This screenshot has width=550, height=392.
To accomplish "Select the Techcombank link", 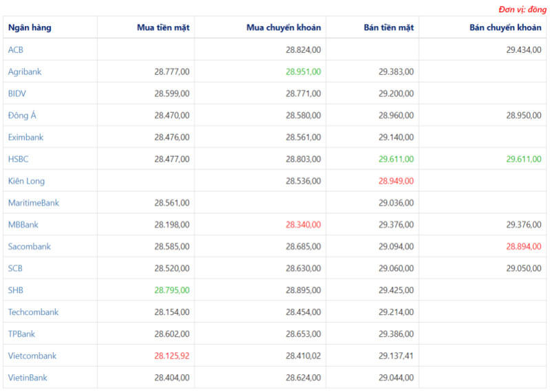I will click(x=33, y=312).
